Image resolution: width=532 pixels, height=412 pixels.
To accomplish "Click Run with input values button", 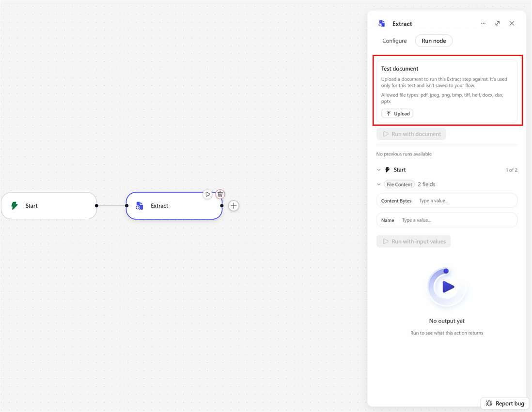I will (414, 242).
